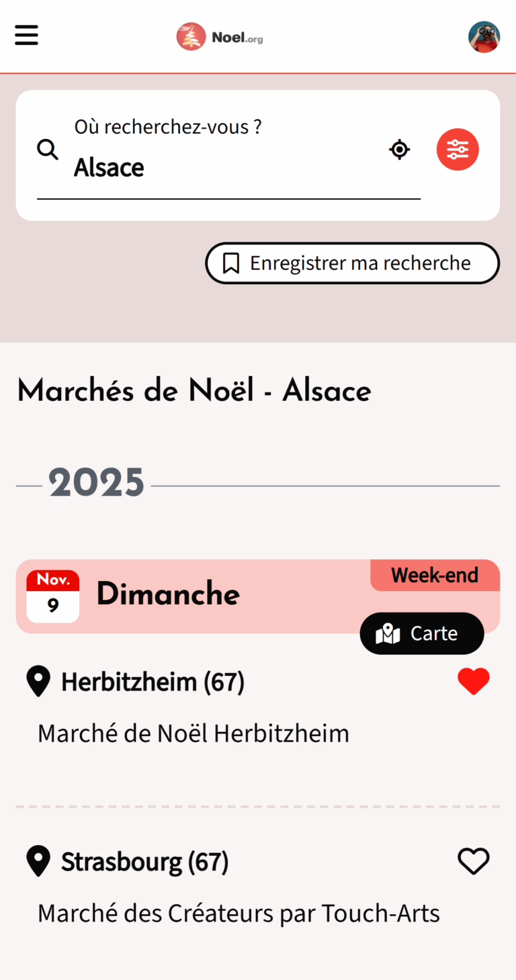This screenshot has width=516, height=980.
Task: Open the user profile avatar
Action: tap(484, 37)
